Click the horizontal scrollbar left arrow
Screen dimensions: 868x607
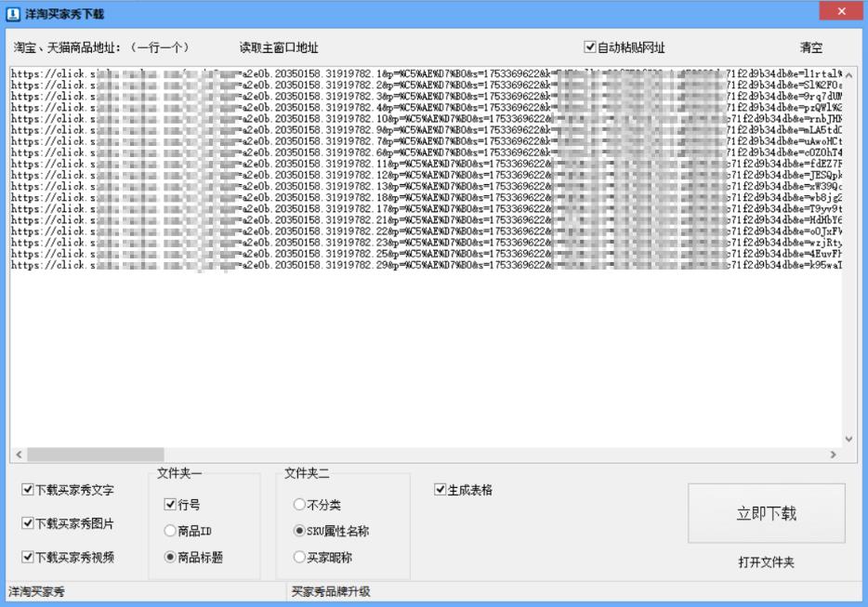(19, 455)
